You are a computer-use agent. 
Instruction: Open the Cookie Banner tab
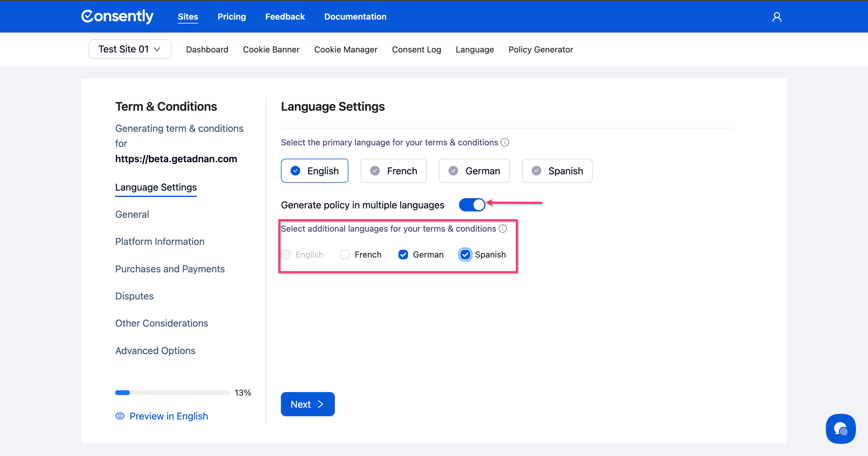point(271,49)
